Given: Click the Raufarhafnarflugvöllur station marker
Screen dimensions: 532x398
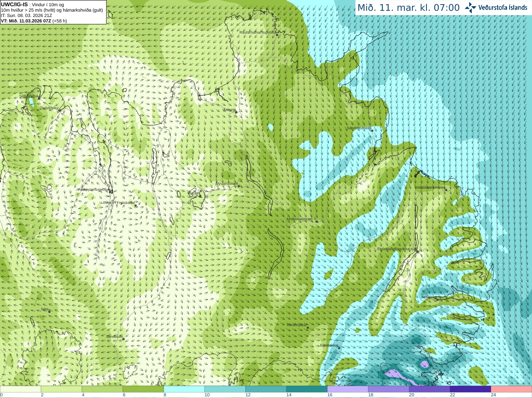Looking at the screenshot, I should 277,35.
